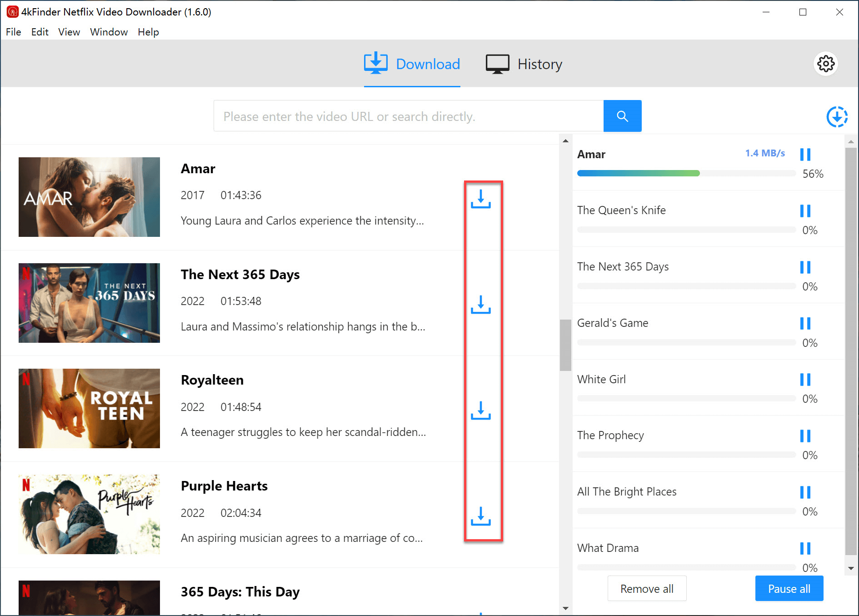The height and width of the screenshot is (616, 859).
Task: Click the blue search button
Action: [x=622, y=116]
